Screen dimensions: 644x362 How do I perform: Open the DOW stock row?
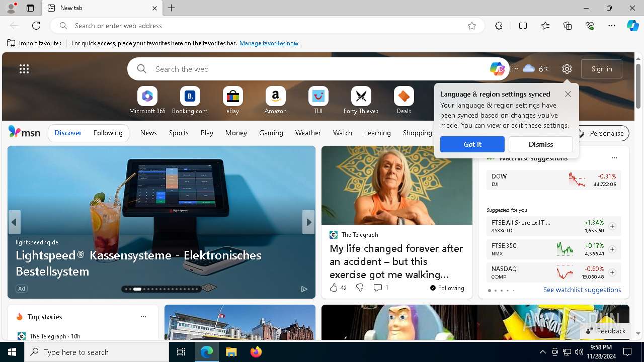point(554,180)
